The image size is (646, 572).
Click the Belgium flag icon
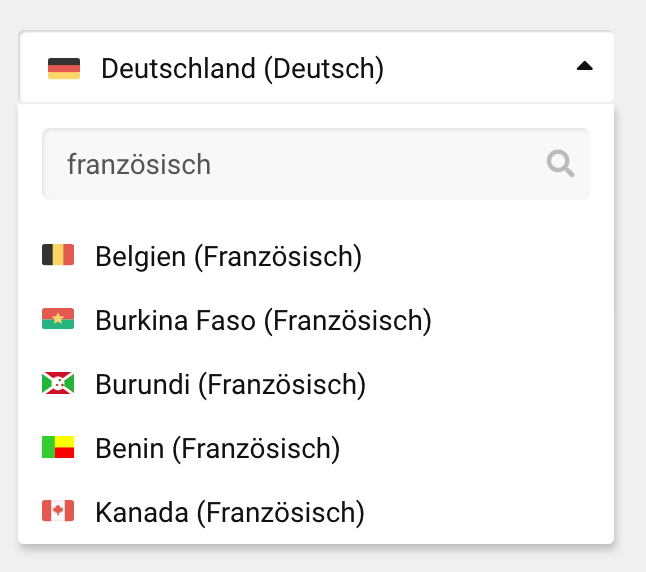[58, 255]
